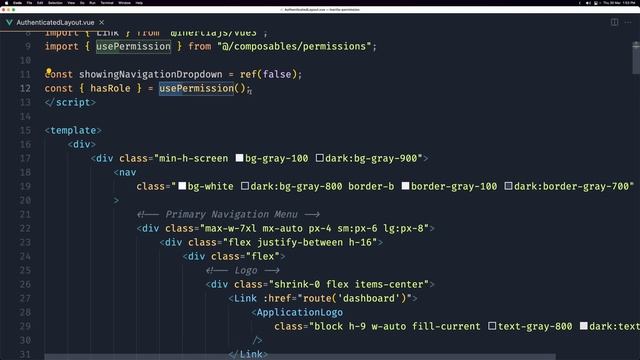Click usePermission in the import on line 9
640x360 pixels.
click(x=133, y=47)
